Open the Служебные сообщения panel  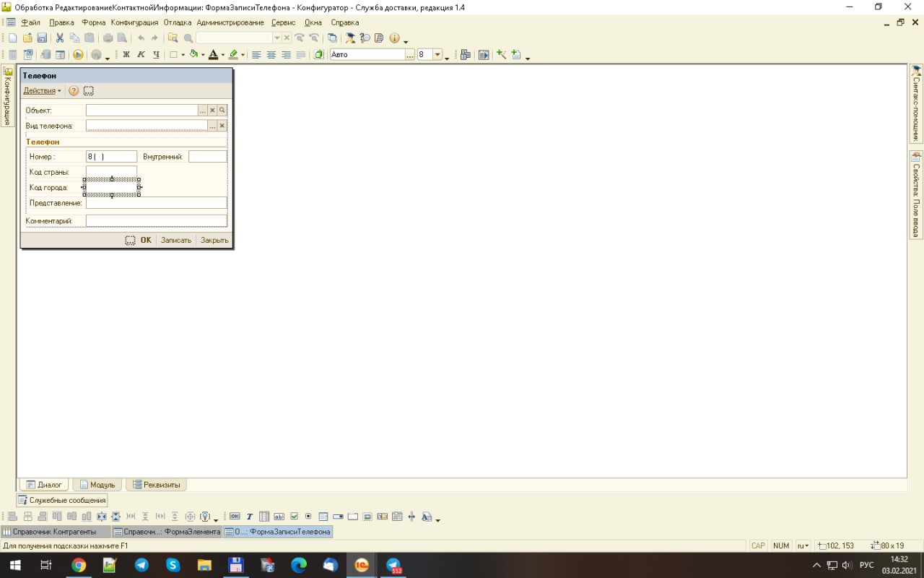[62, 500]
